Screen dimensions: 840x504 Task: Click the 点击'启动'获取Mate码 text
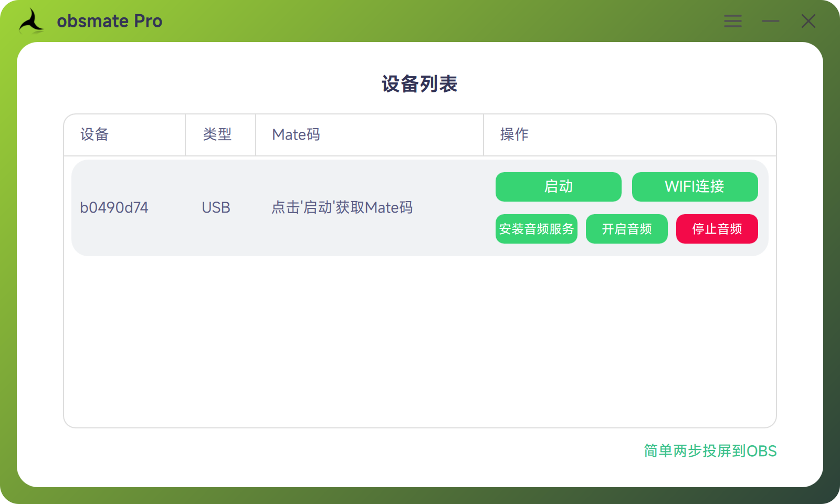[x=342, y=207]
